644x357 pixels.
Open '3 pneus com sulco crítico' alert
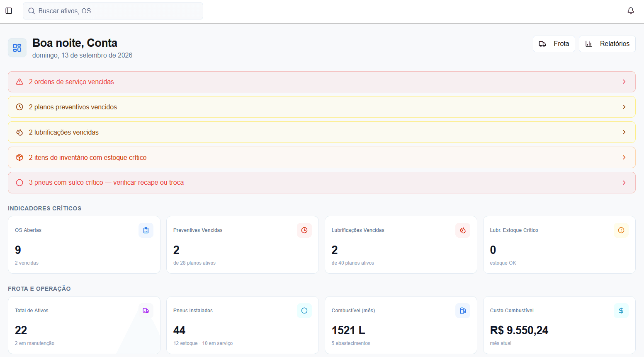322,183
